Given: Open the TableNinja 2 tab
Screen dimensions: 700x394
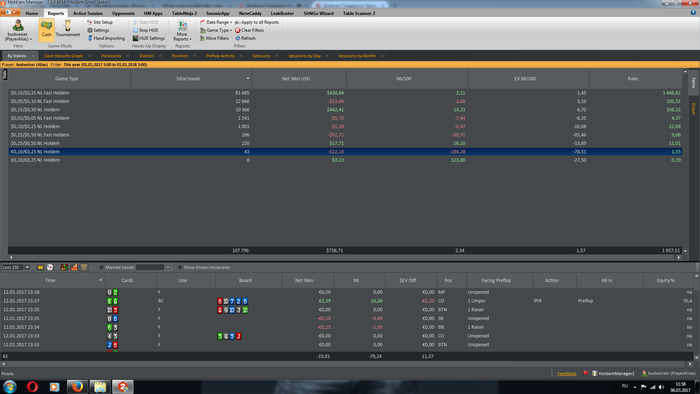Looking at the screenshot, I should pos(184,13).
